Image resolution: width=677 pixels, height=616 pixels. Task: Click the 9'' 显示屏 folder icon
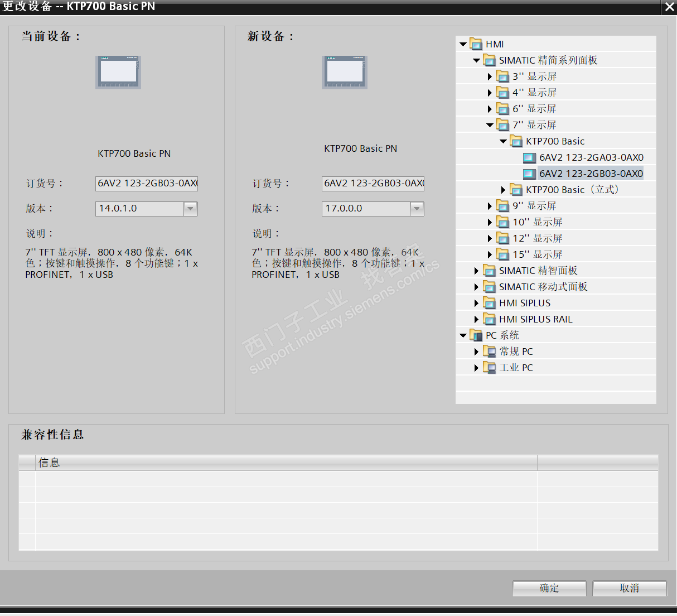click(502, 206)
